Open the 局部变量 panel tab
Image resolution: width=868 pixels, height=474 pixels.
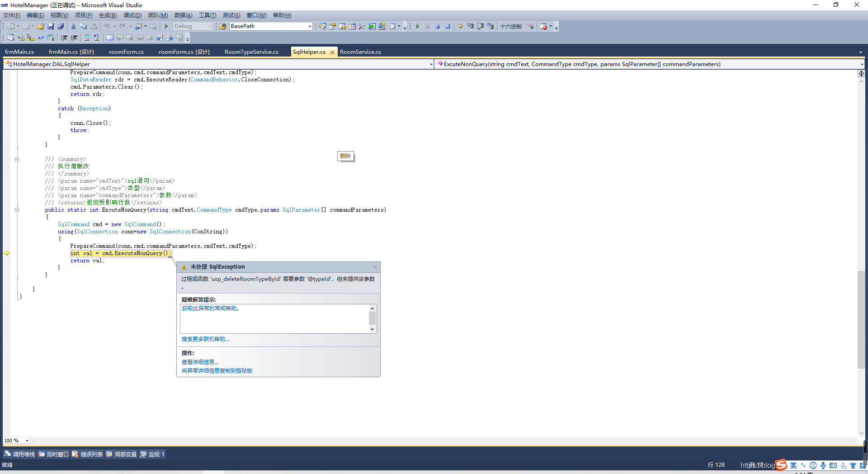coord(121,454)
